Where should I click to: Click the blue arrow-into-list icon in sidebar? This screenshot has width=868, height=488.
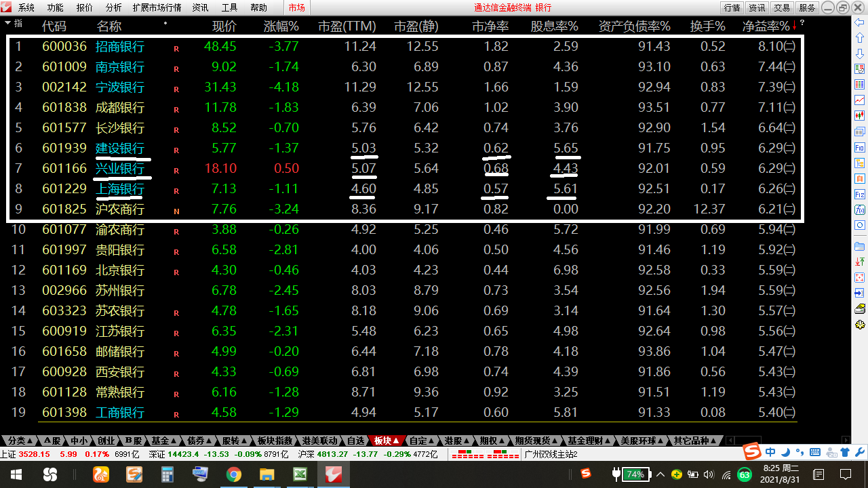click(x=860, y=293)
